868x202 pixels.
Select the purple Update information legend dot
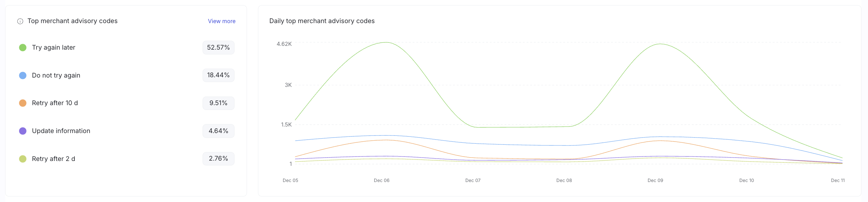click(x=22, y=131)
